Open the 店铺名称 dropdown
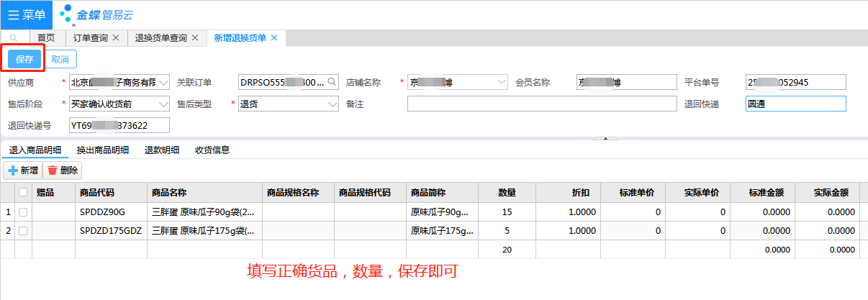This screenshot has height=300, width=868. (502, 83)
